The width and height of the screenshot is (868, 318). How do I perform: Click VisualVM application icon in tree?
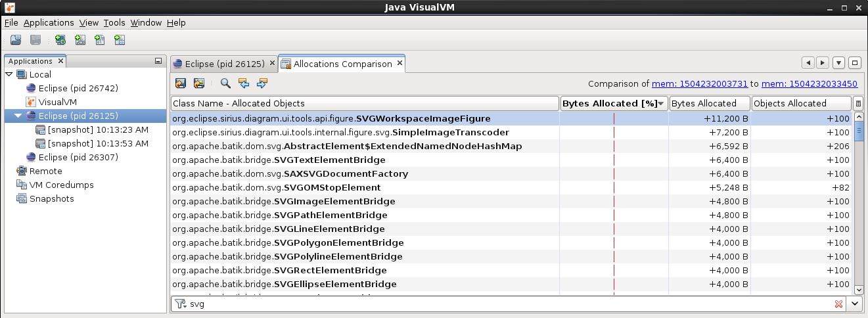pos(31,102)
